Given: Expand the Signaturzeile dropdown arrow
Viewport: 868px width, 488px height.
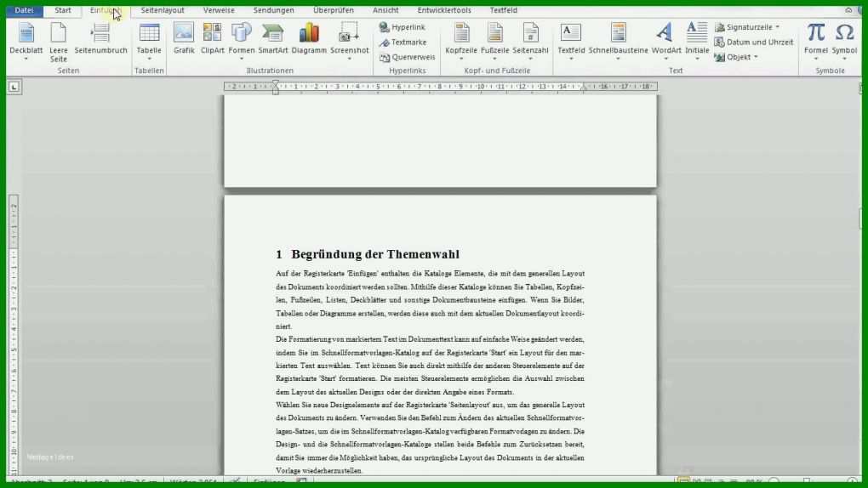Looking at the screenshot, I should (x=777, y=27).
